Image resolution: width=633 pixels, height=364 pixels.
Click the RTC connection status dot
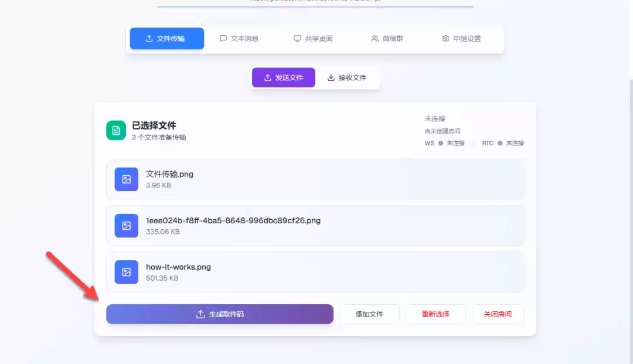500,143
